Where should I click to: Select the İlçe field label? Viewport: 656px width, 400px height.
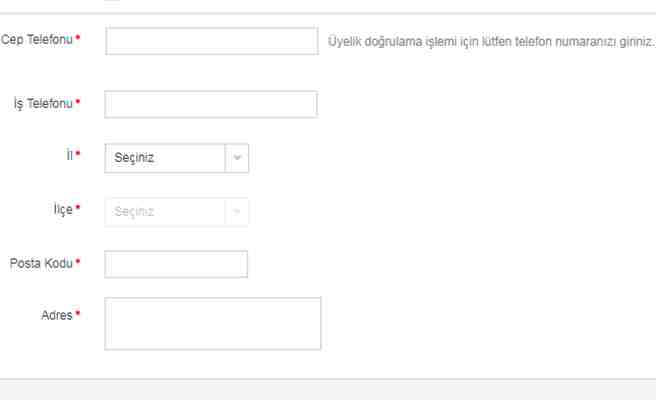(61, 209)
